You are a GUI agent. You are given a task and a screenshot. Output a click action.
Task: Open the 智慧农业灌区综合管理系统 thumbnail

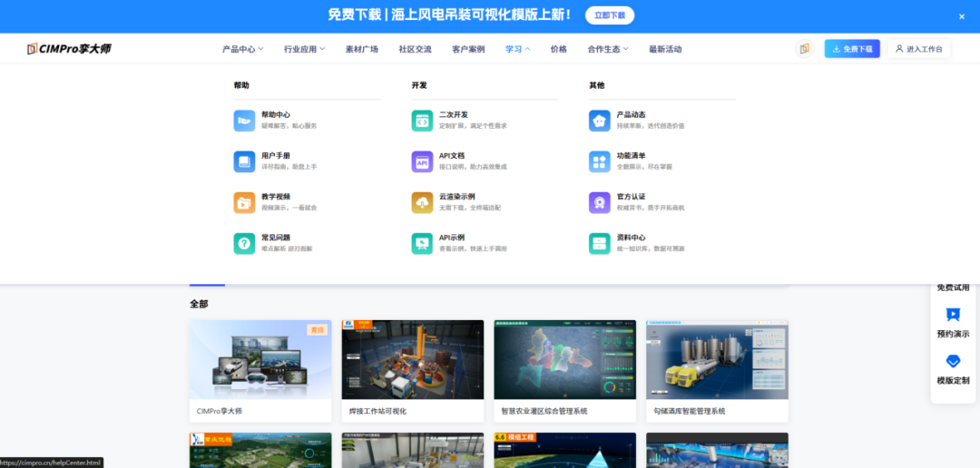(565, 360)
